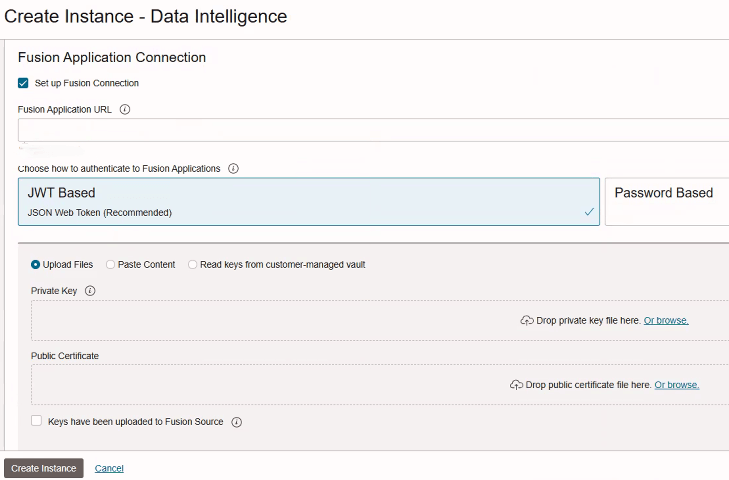Select the Paste Content radio option

(111, 265)
